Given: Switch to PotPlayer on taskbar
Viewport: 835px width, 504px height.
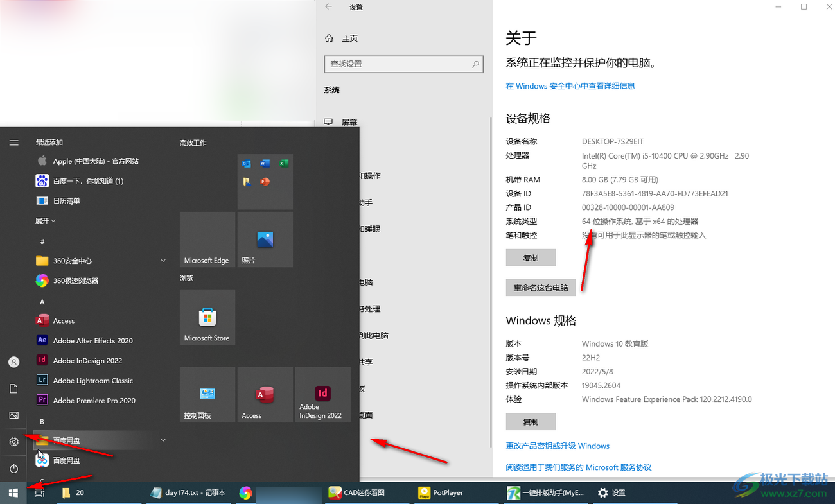Looking at the screenshot, I should (457, 492).
